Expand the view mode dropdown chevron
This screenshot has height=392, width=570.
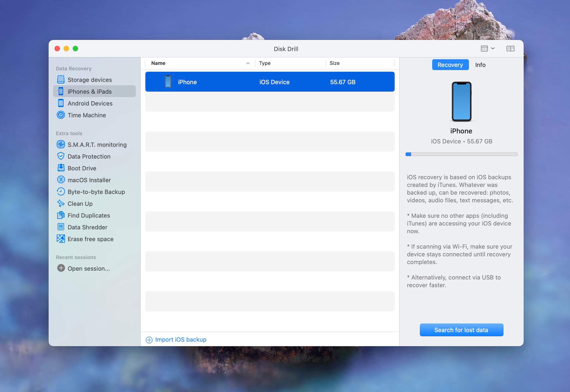493,48
